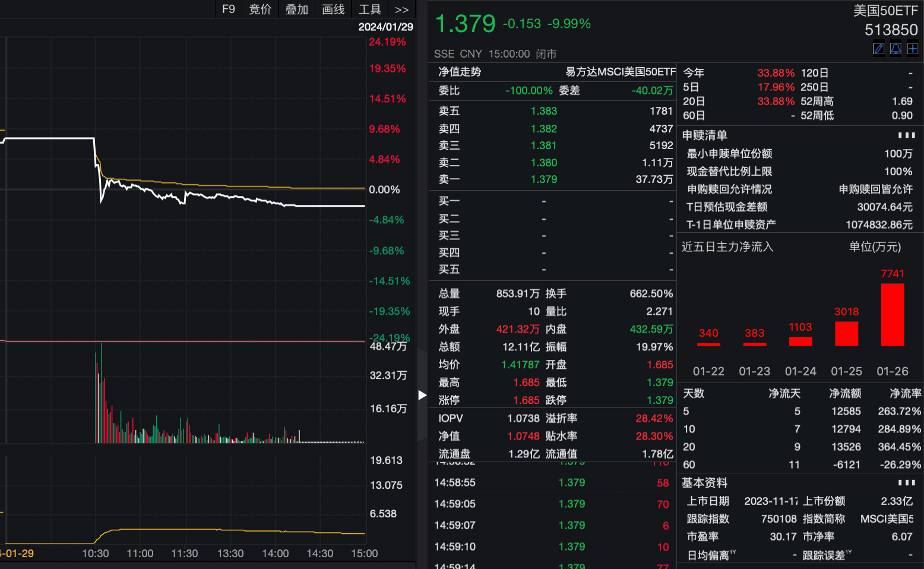Click the 易方达MSCI美国50ETF fund name

click(620, 72)
